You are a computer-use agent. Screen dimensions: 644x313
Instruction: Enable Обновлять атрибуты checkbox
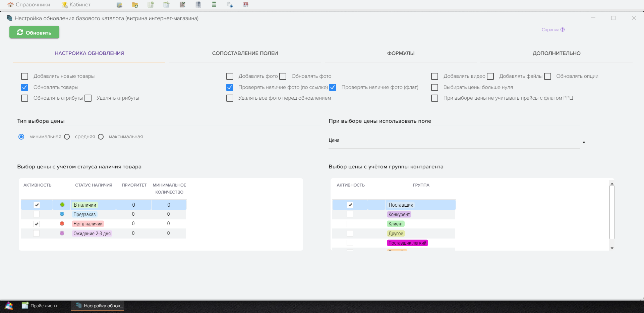click(24, 98)
